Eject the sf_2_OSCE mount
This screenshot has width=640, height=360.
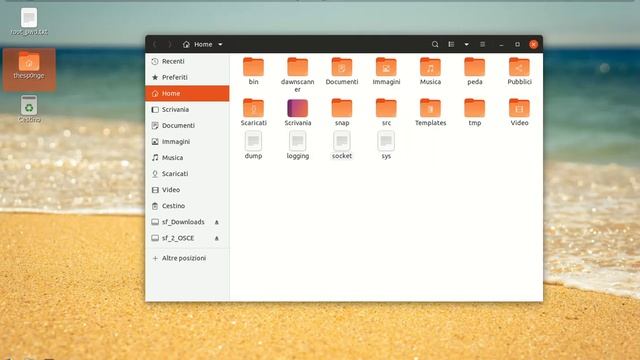(x=217, y=238)
